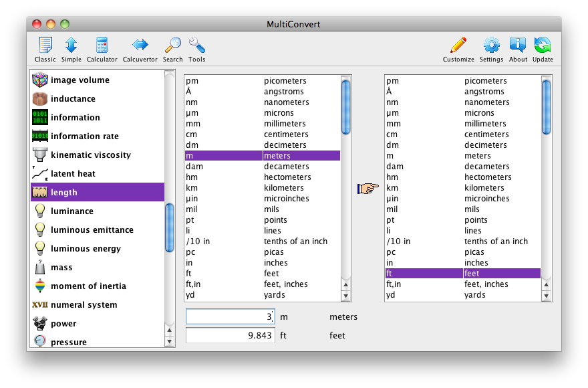Choose mils in the target units list
The height and width of the screenshot is (388, 588).
click(x=463, y=209)
